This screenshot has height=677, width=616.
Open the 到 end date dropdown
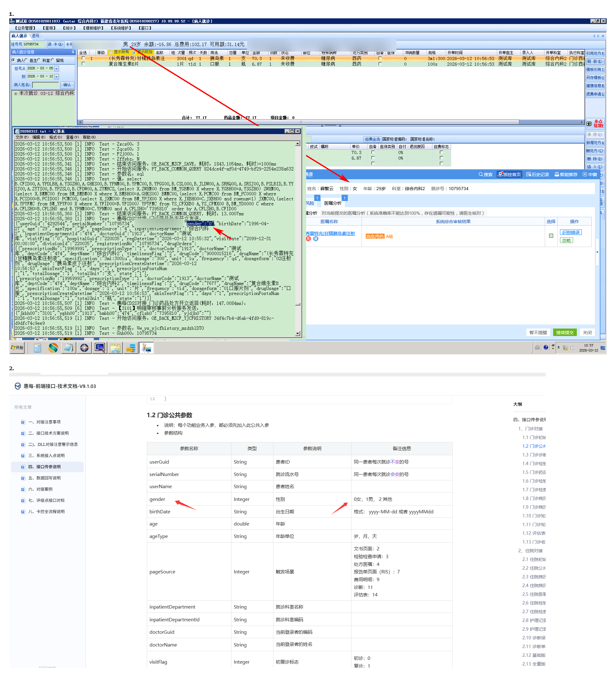click(56, 77)
